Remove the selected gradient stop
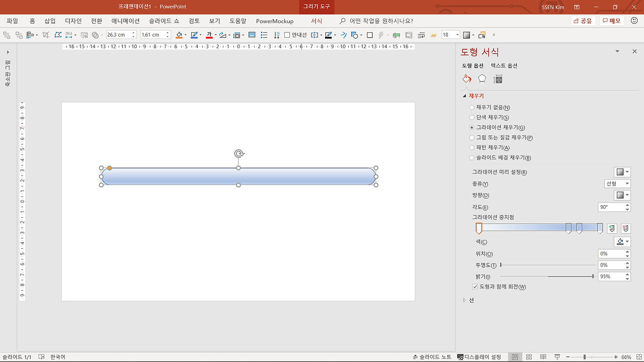The height and width of the screenshot is (362, 644). pos(625,228)
